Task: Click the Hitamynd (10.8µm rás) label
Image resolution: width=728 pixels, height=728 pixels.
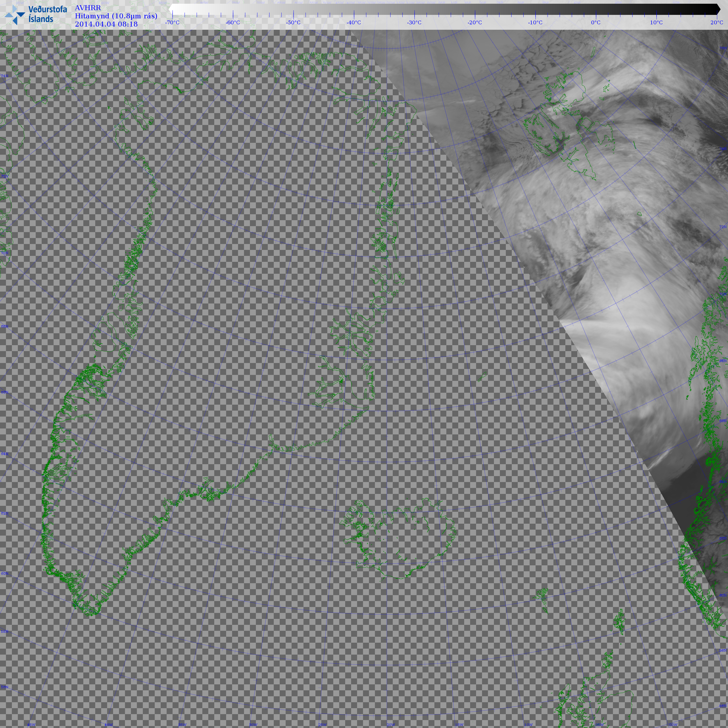Action: click(116, 16)
